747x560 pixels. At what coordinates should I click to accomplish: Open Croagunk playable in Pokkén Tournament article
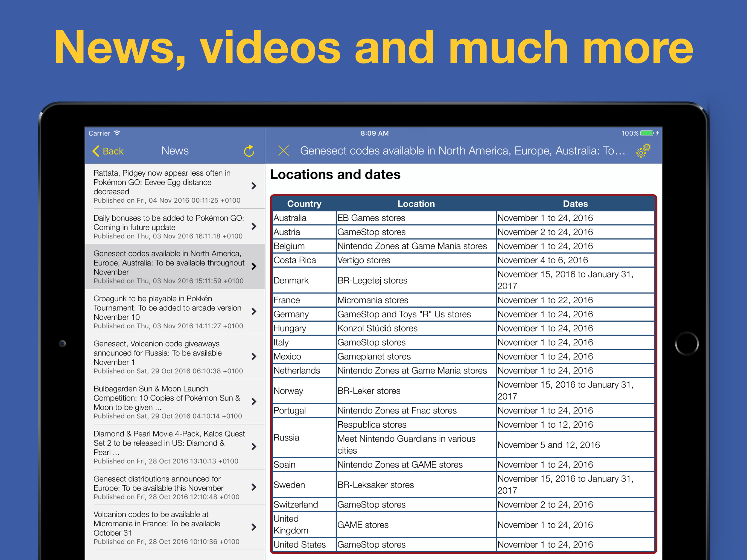(x=175, y=312)
